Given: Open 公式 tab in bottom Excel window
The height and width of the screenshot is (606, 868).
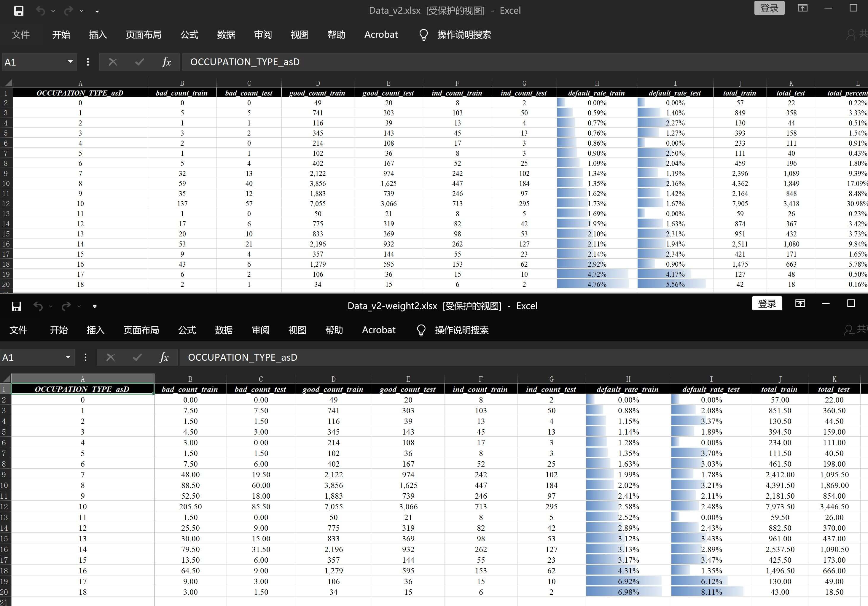Looking at the screenshot, I should pyautogui.click(x=187, y=330).
